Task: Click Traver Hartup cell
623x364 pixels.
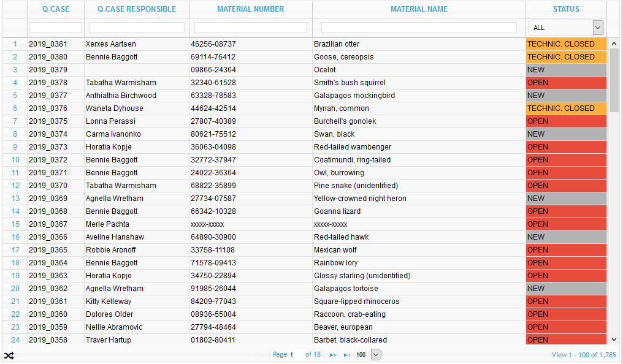Action: click(137, 339)
